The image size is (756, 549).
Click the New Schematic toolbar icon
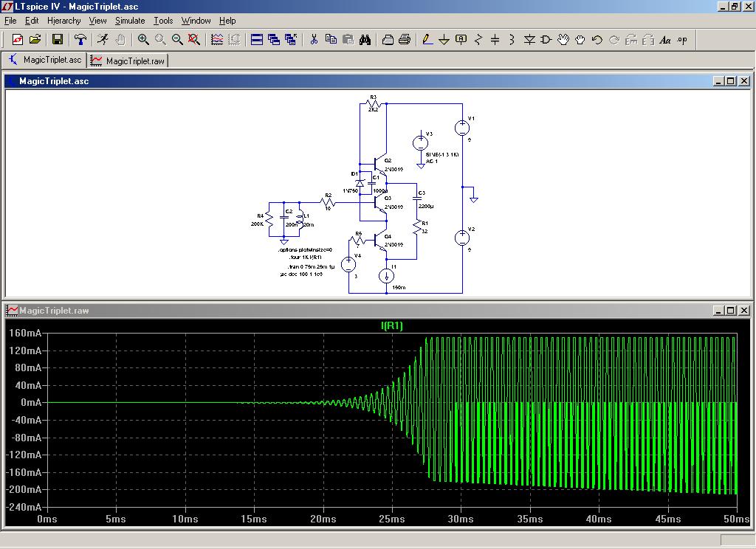(x=18, y=40)
